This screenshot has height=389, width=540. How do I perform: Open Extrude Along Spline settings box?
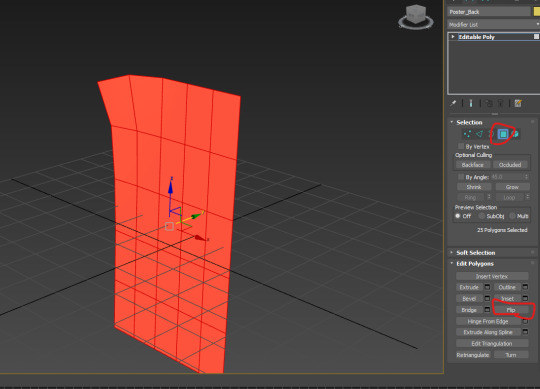tap(525, 332)
